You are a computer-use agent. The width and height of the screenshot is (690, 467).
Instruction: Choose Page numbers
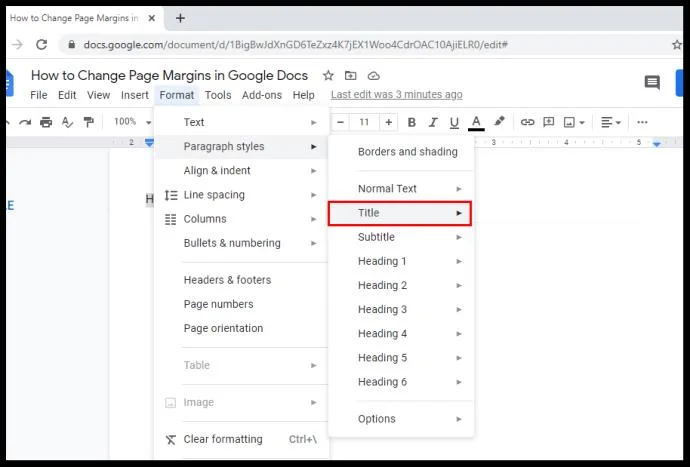(x=242, y=304)
